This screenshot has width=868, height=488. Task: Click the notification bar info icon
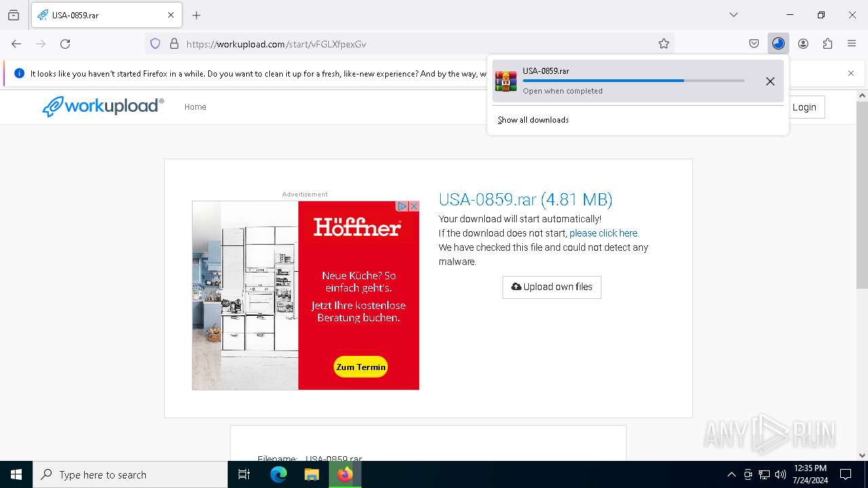point(19,73)
